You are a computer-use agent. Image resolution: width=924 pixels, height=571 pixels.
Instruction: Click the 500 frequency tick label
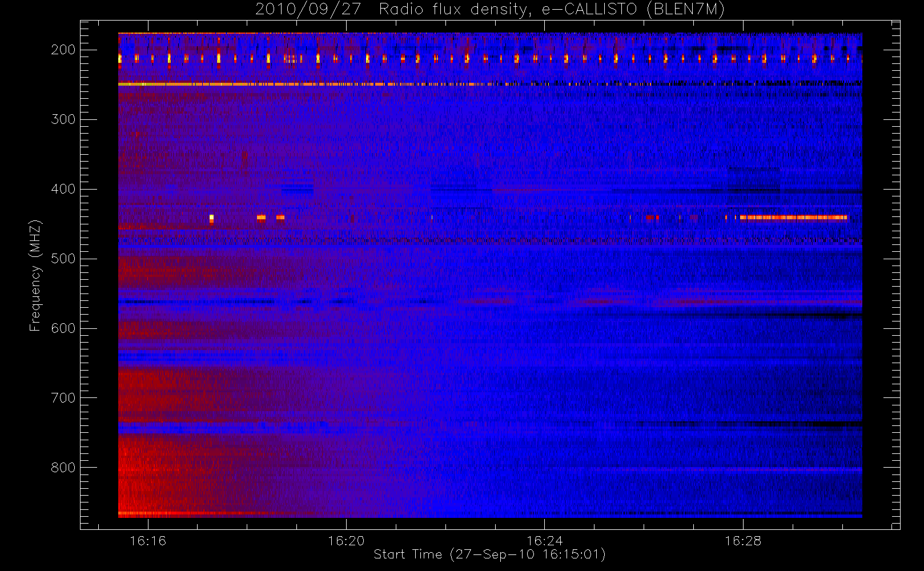pyautogui.click(x=63, y=259)
